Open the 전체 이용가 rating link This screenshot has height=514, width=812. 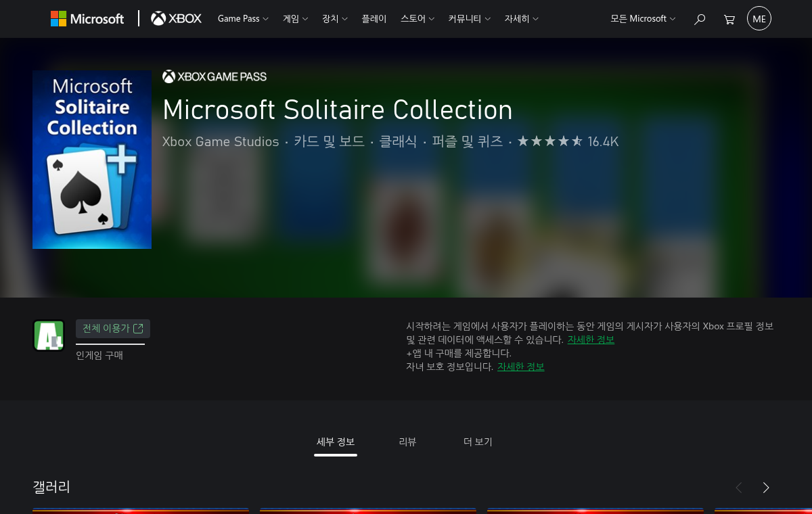point(113,329)
